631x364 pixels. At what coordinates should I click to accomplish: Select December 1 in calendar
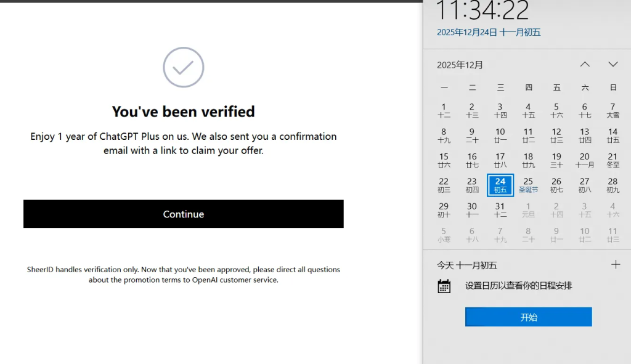[444, 110]
